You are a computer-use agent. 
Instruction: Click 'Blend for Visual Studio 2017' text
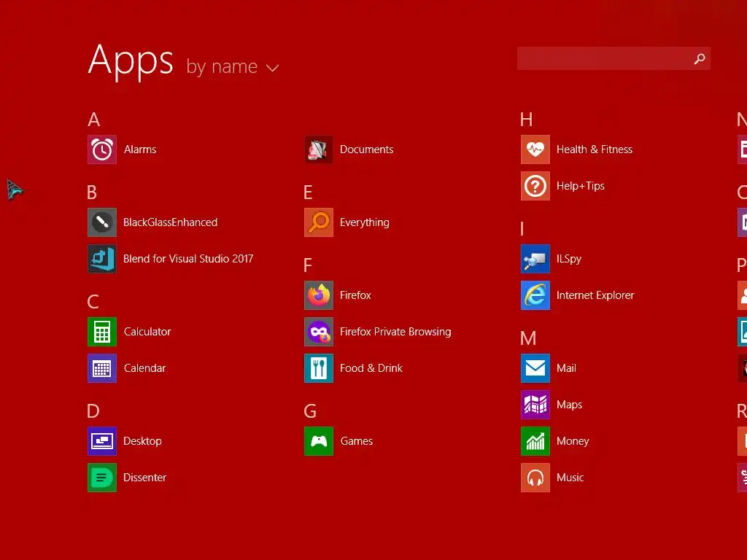click(188, 259)
